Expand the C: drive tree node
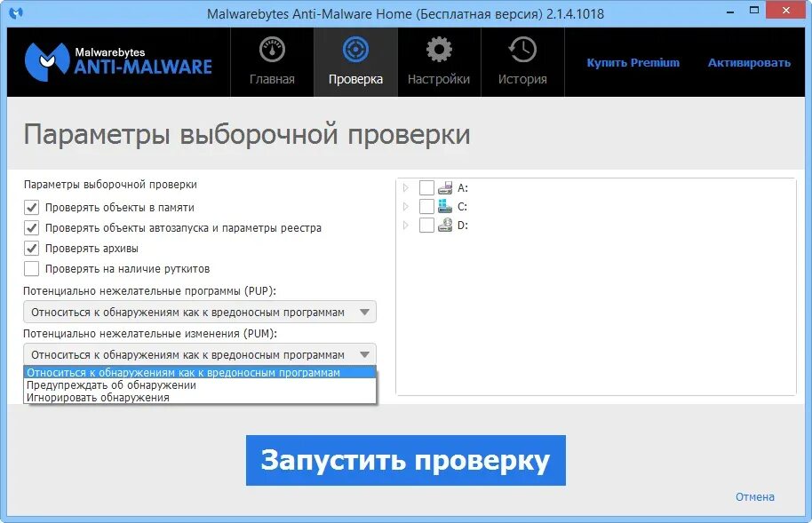 (x=406, y=206)
